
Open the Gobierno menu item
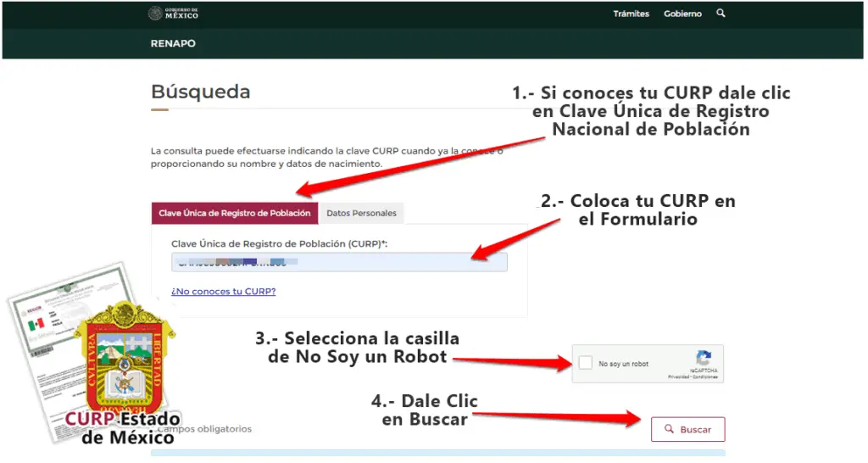[x=682, y=14]
